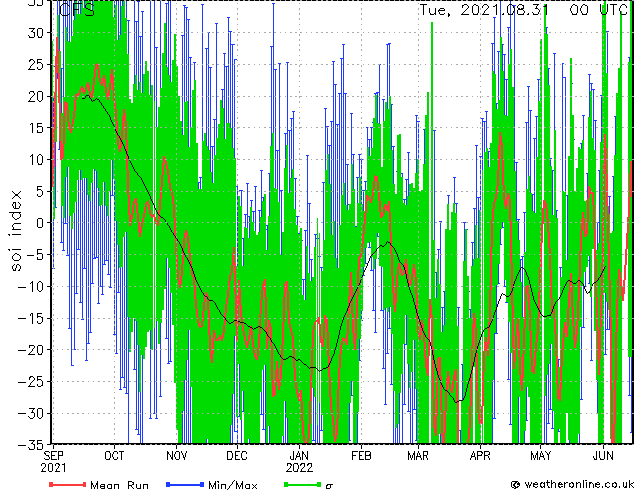
Task: Click the 'soi index' y-axis title
Action: coord(16,231)
